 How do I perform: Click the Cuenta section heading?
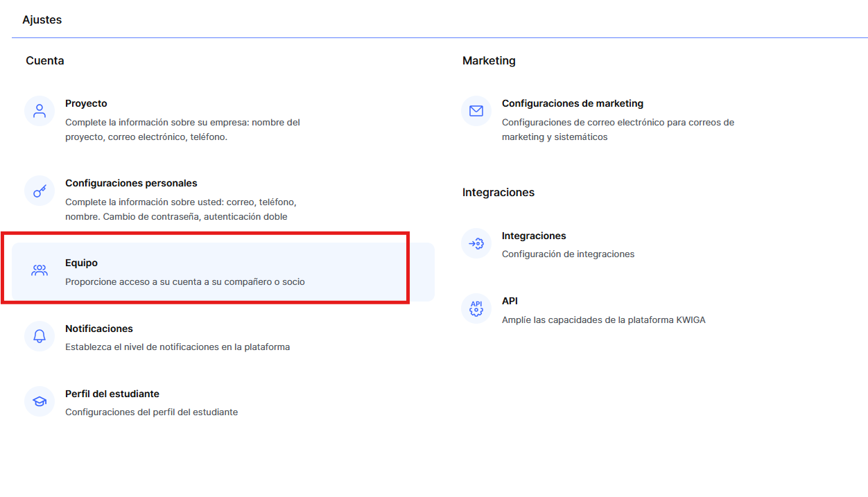point(45,60)
